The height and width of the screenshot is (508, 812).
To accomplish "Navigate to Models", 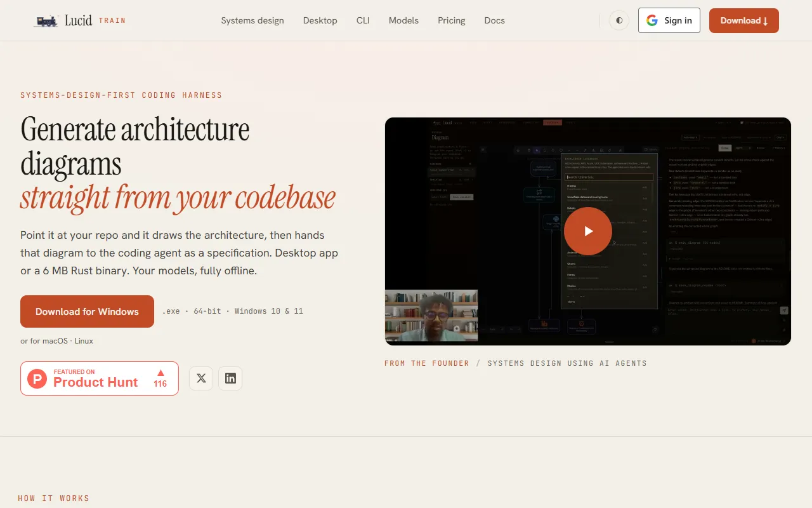I will tap(403, 20).
